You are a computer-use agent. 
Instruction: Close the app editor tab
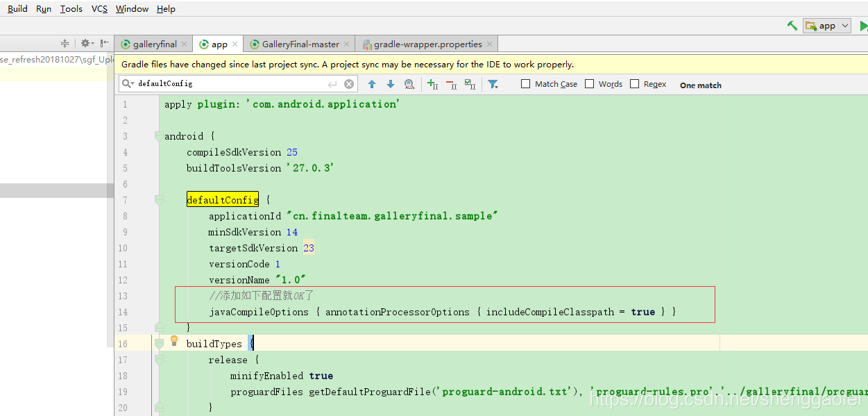pos(235,44)
